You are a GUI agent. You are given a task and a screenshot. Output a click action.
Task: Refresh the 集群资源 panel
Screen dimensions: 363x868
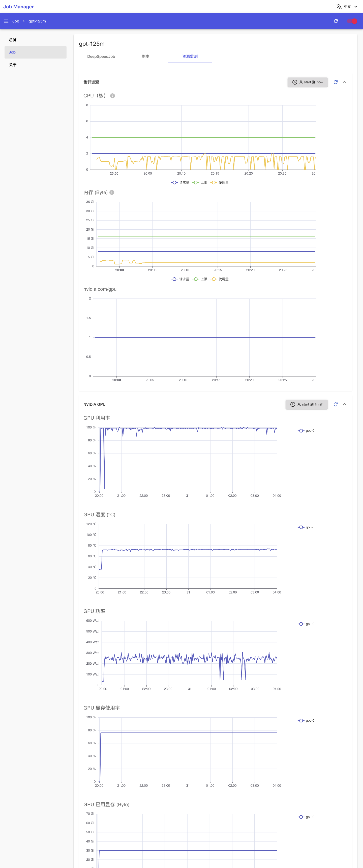tap(336, 82)
